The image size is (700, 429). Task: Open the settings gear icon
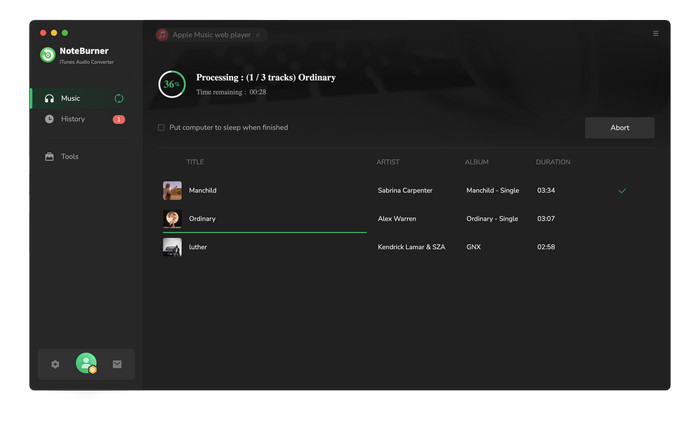point(55,364)
